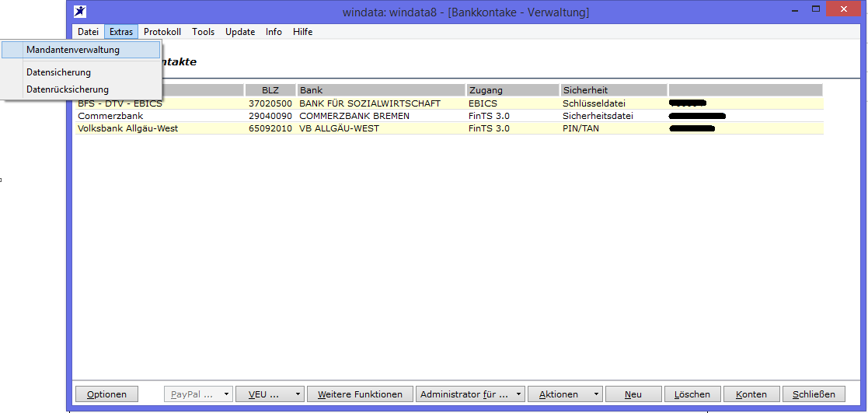Select the Commerzbank contact row
The width and height of the screenshot is (868, 413).
tap(449, 116)
